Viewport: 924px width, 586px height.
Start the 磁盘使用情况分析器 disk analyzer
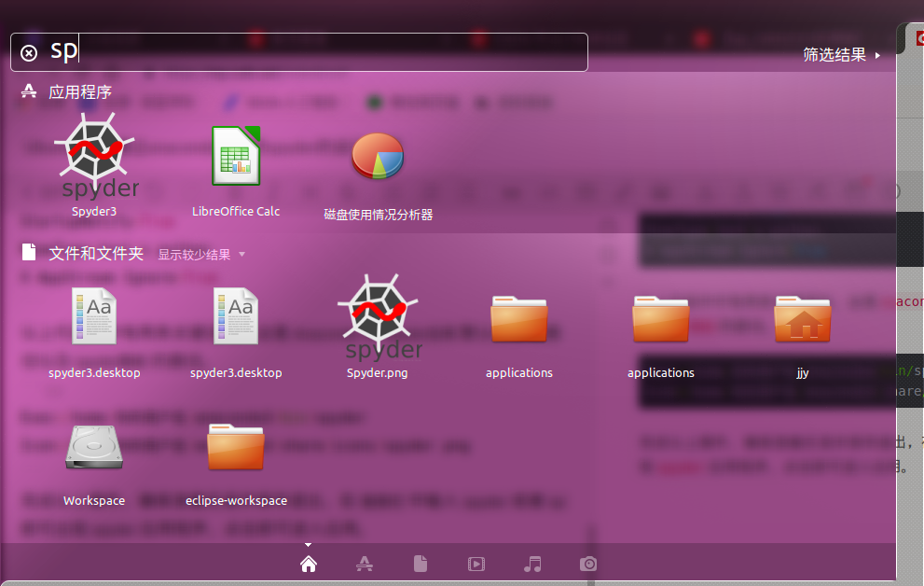click(378, 156)
